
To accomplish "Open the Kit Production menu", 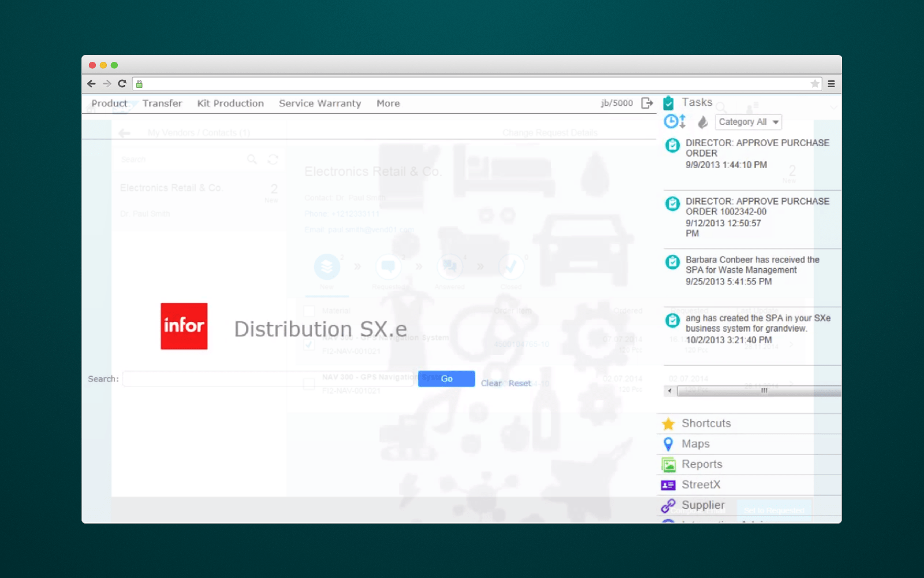I will pyautogui.click(x=230, y=103).
